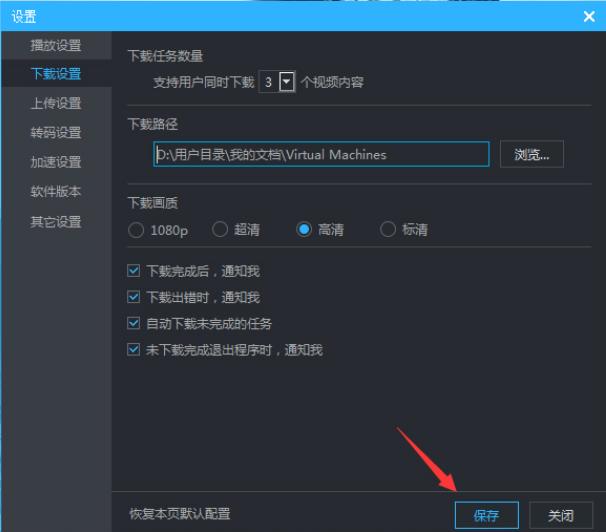The height and width of the screenshot is (532, 606).
Task: Select 1080p download quality
Action: (136, 230)
